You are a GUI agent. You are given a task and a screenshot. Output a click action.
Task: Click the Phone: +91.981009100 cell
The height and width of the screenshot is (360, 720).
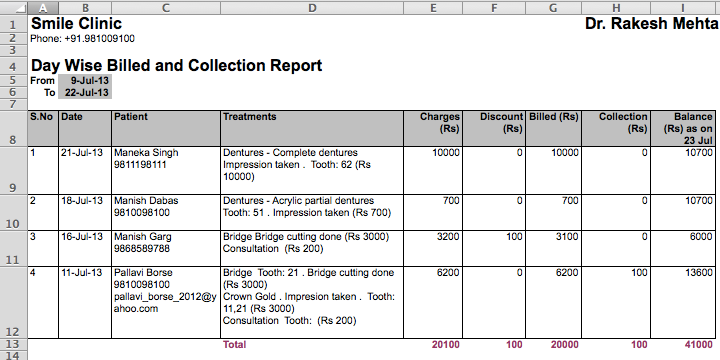point(83,39)
